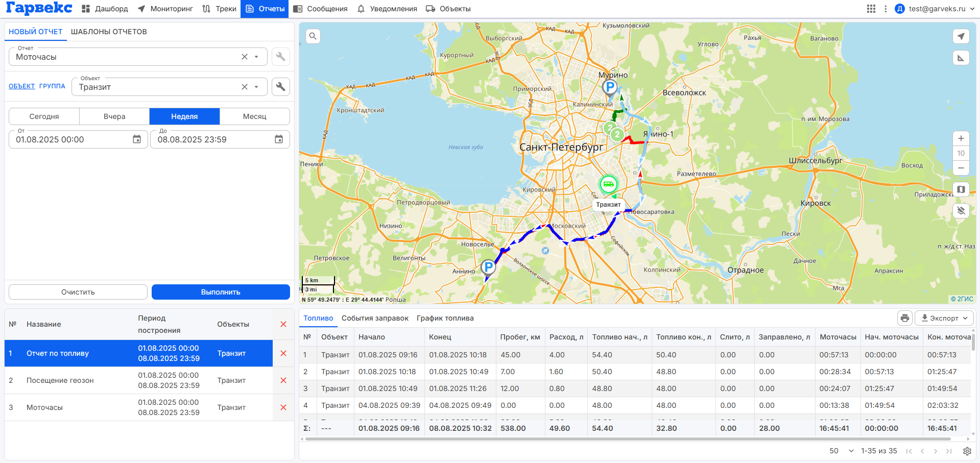Open the Сообщения section
Image resolution: width=980 pixels, height=463 pixels.
point(320,9)
